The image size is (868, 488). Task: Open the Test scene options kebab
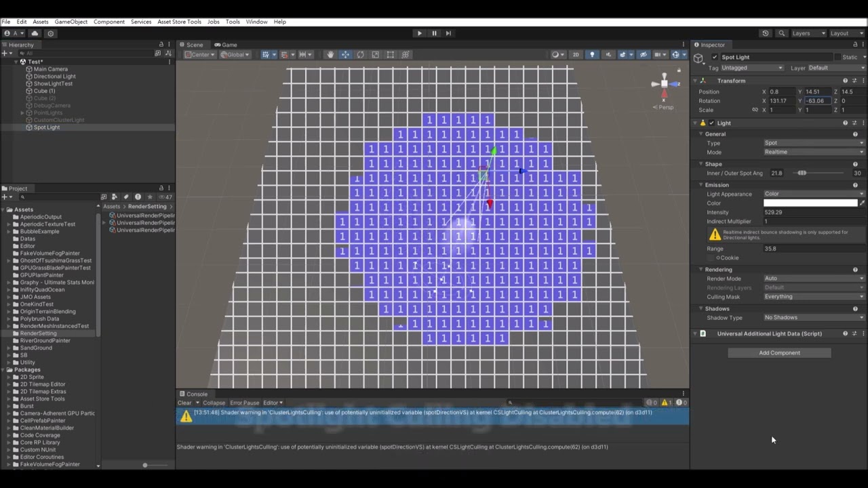(170, 62)
